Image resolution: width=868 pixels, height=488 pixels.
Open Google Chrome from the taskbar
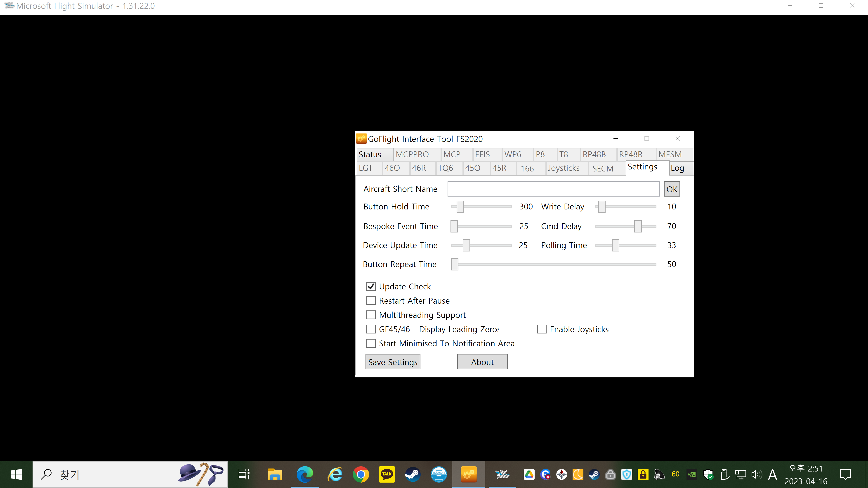pyautogui.click(x=361, y=474)
